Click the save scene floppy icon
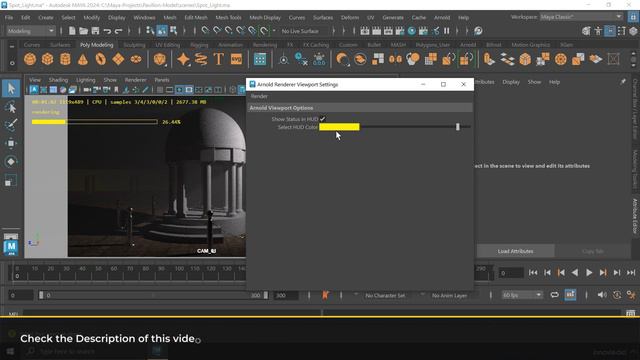Screen dimensions: 640x360 (95, 31)
